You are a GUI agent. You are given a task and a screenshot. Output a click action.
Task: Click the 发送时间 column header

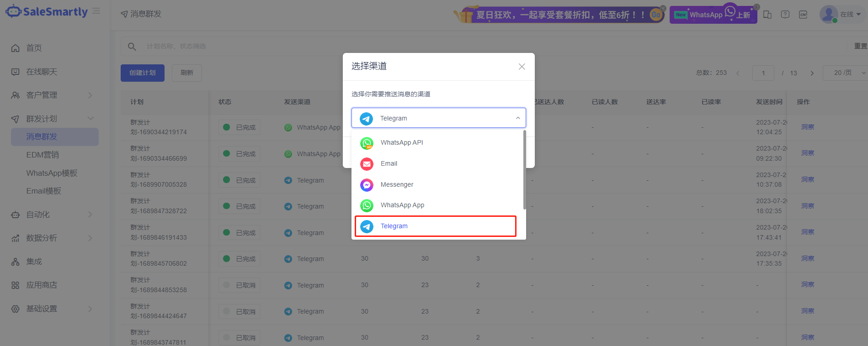[769, 102]
